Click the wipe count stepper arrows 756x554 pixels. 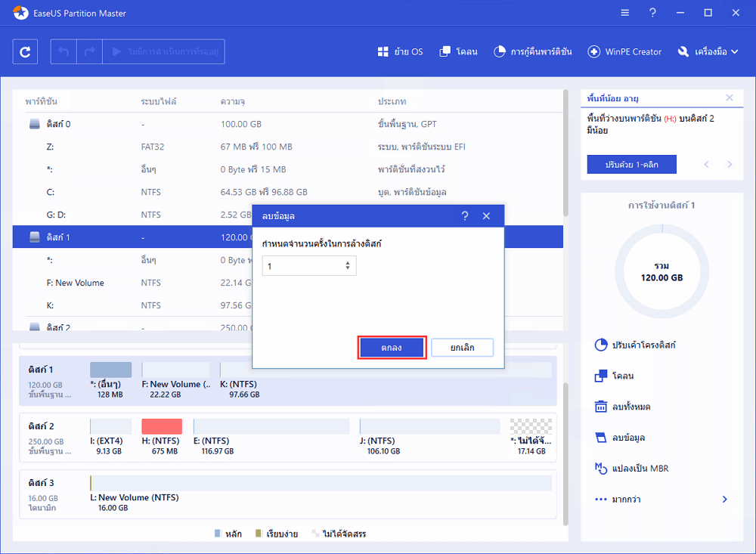pos(348,266)
